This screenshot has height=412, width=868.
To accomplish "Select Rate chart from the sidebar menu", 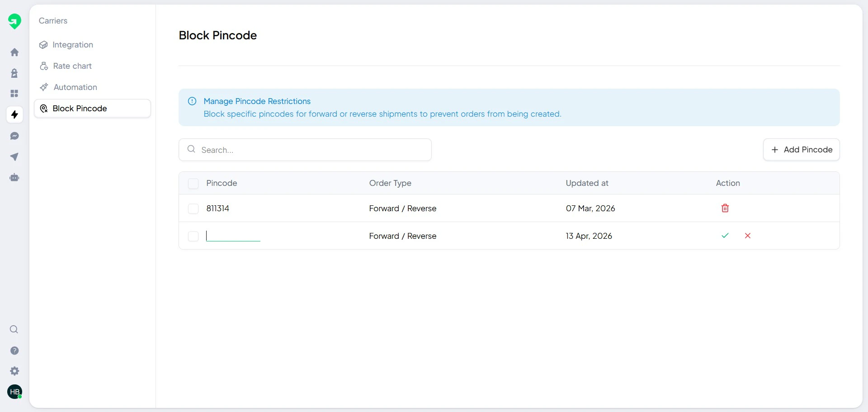I will (71, 66).
